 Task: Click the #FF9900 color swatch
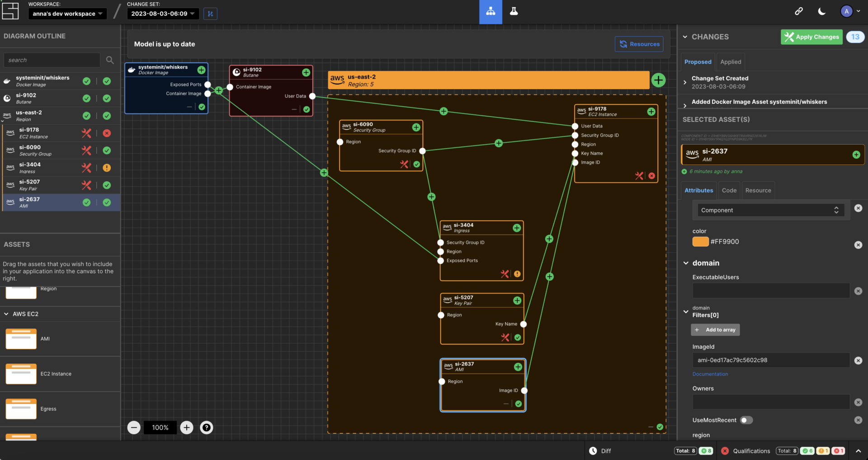[700, 241]
